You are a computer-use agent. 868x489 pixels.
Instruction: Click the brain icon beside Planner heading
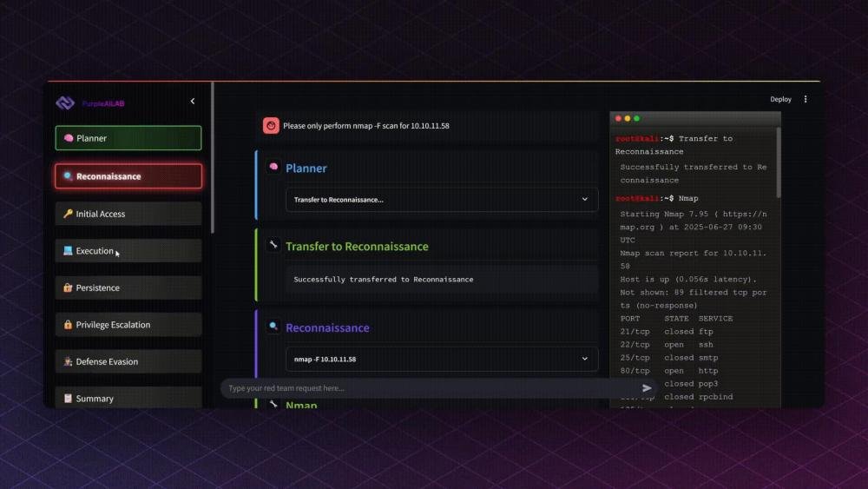coord(273,168)
